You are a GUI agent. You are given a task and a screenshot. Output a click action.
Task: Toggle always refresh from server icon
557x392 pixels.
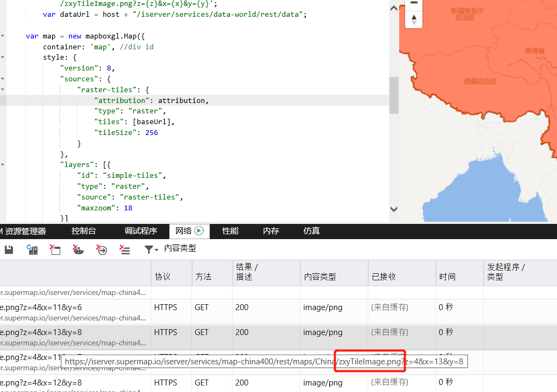tap(33, 249)
